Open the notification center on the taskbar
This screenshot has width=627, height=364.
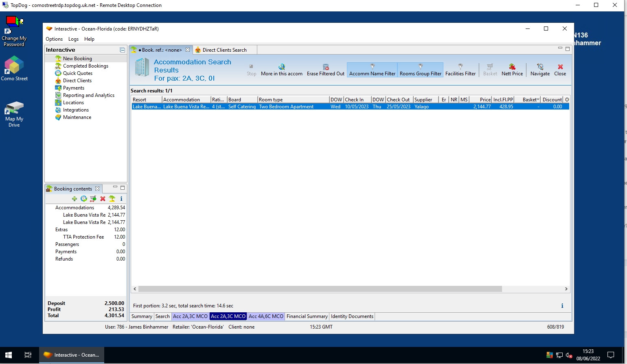click(x=611, y=355)
